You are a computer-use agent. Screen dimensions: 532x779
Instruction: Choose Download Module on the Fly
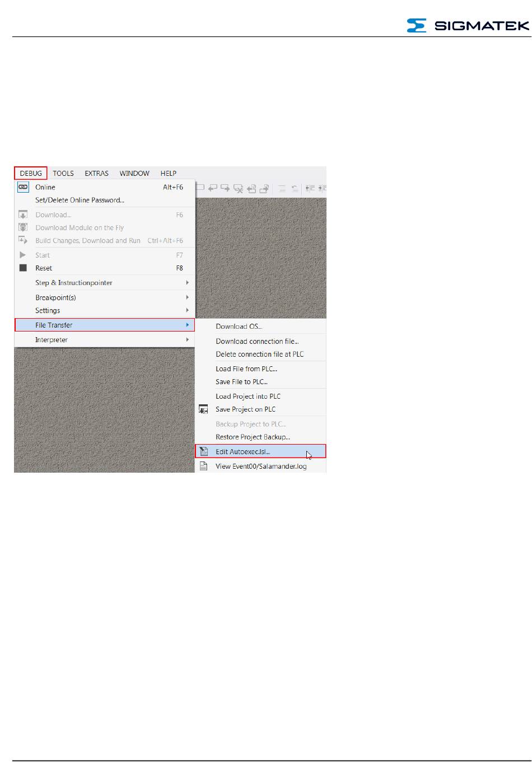point(105,227)
